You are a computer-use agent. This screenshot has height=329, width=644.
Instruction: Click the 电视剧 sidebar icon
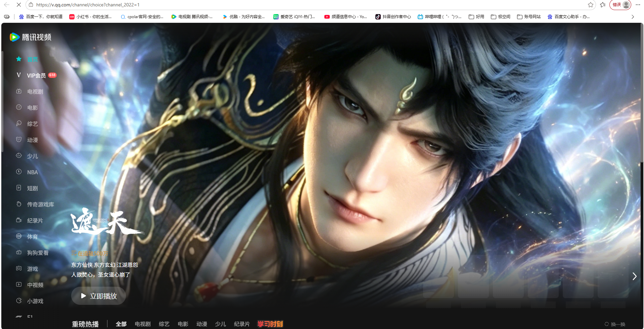click(x=19, y=91)
